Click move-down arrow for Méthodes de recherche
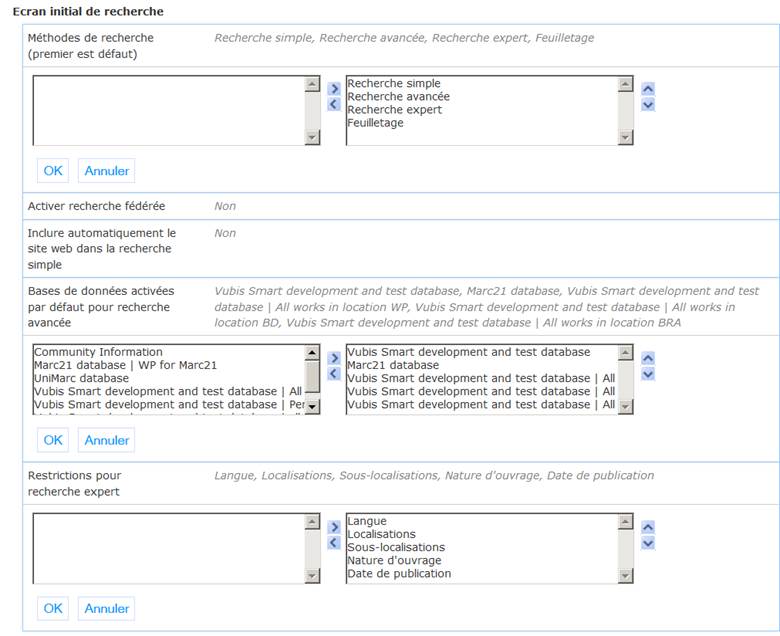This screenshot has height=636, width=780. pyautogui.click(x=648, y=104)
